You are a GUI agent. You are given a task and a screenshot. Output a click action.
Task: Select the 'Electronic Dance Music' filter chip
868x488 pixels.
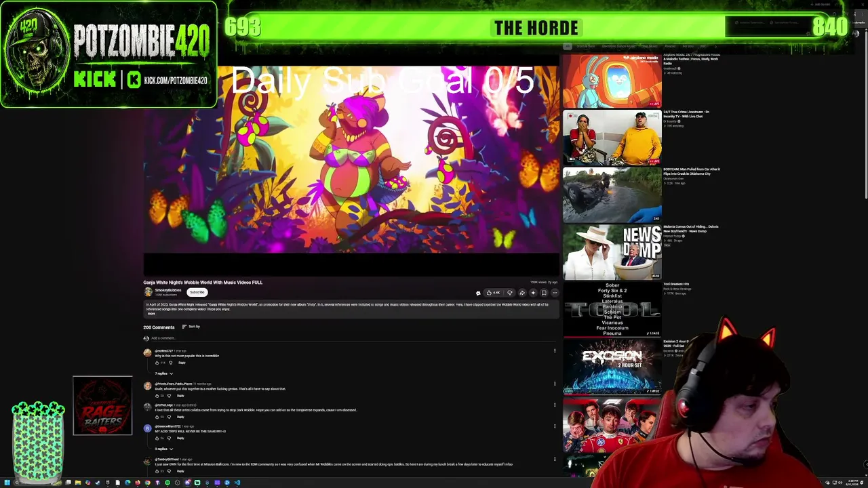pos(618,46)
